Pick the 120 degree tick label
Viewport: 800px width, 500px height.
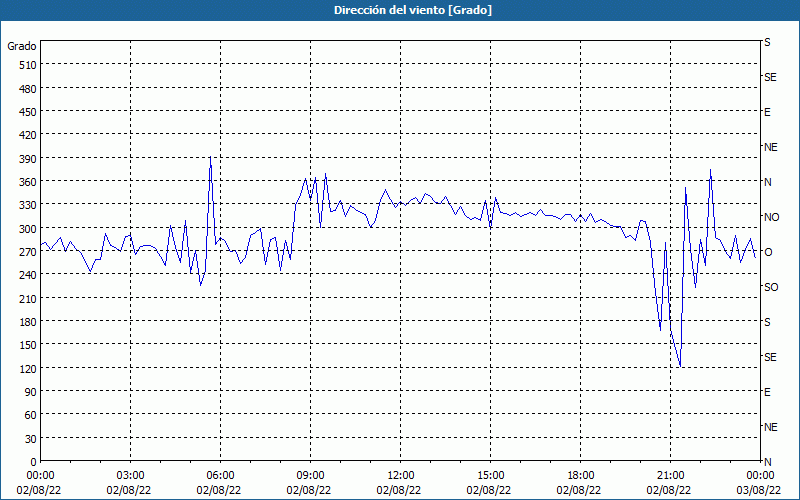coord(27,369)
